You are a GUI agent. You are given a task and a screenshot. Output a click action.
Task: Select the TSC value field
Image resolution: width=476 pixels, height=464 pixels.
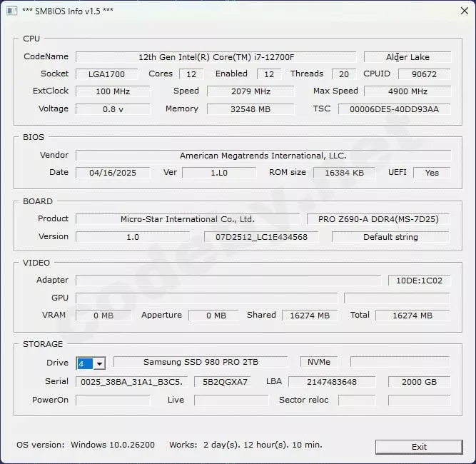click(394, 109)
